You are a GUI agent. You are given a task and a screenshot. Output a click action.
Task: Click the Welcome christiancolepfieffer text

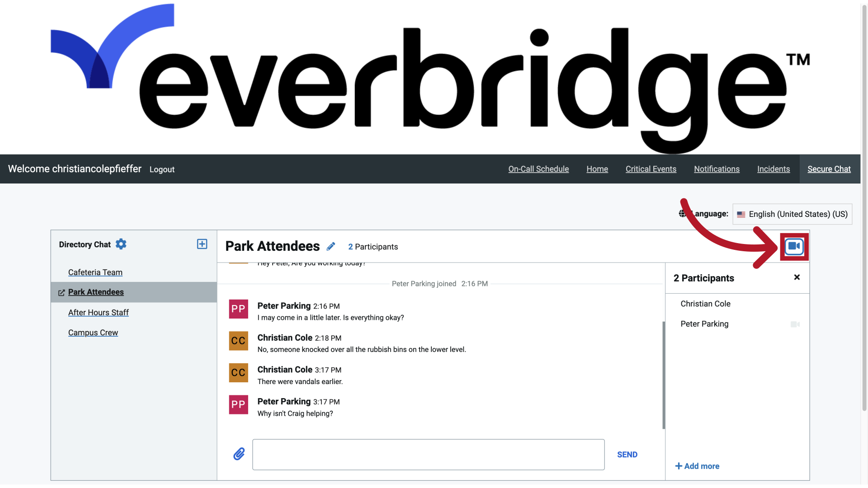(75, 169)
